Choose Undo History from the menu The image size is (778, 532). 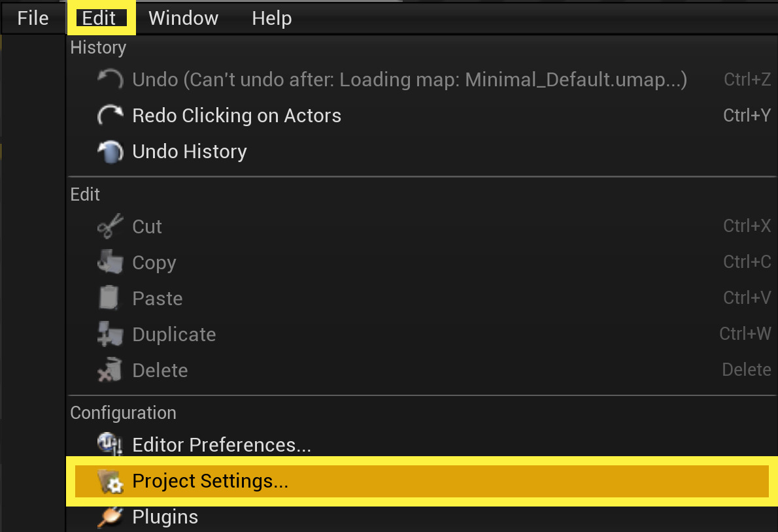tap(189, 151)
